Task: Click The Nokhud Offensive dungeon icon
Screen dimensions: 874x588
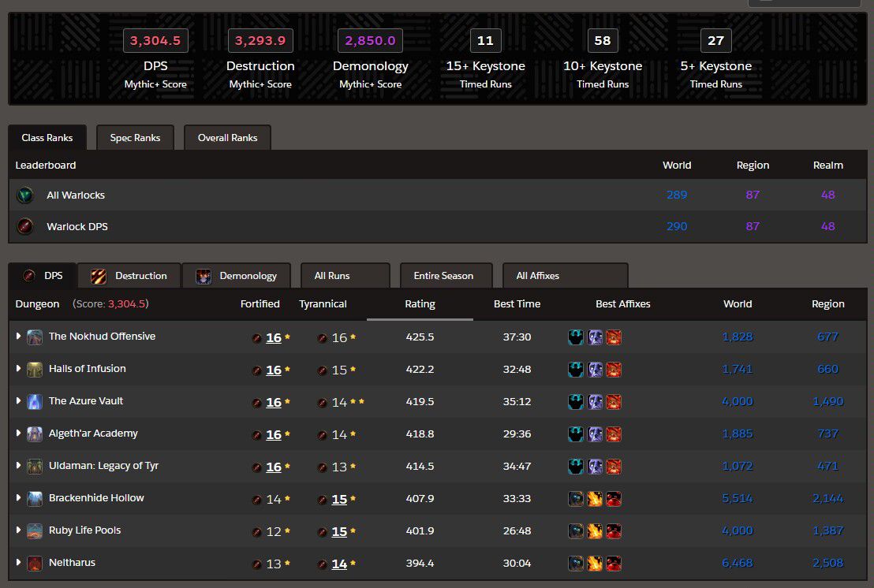Action: coord(35,337)
